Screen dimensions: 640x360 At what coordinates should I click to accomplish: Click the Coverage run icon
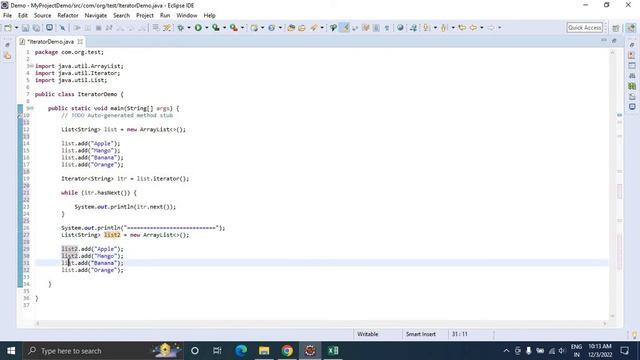tap(216, 28)
